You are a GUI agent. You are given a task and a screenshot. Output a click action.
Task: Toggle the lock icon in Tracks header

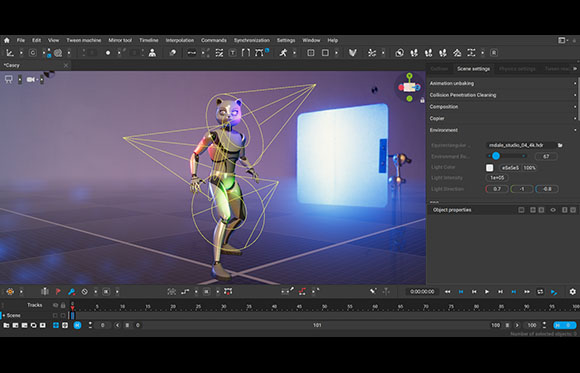(63, 305)
